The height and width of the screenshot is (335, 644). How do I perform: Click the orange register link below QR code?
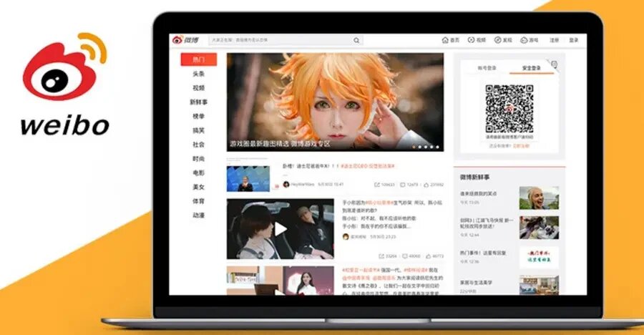(522, 146)
